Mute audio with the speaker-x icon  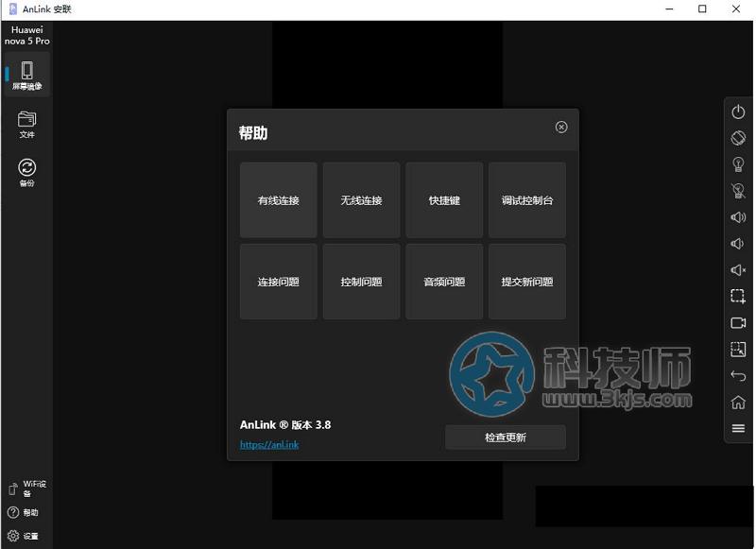click(x=738, y=270)
